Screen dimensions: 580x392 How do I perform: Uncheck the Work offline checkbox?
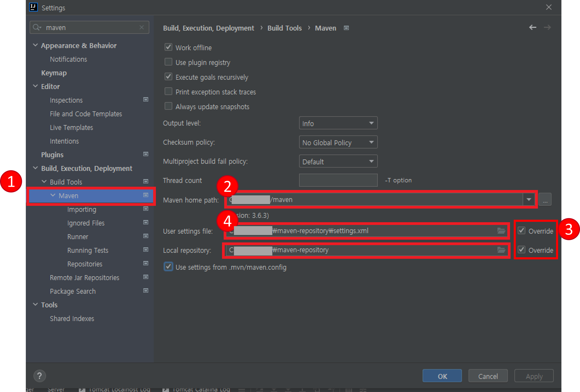[x=168, y=47]
